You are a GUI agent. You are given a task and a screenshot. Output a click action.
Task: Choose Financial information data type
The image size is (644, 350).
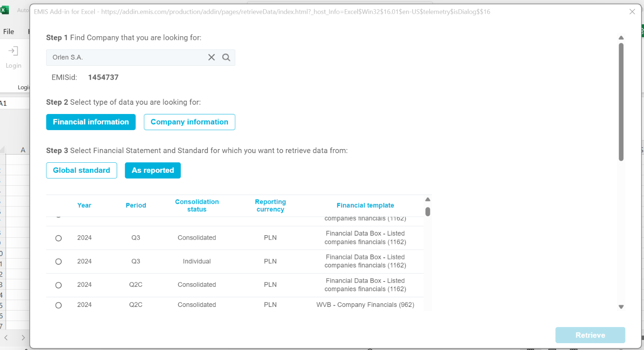(91, 122)
